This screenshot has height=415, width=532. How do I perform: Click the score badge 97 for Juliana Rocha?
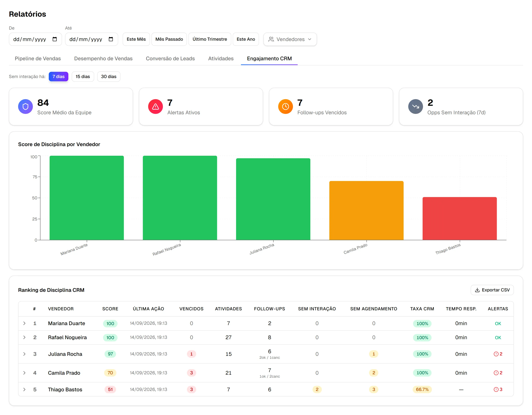point(110,354)
